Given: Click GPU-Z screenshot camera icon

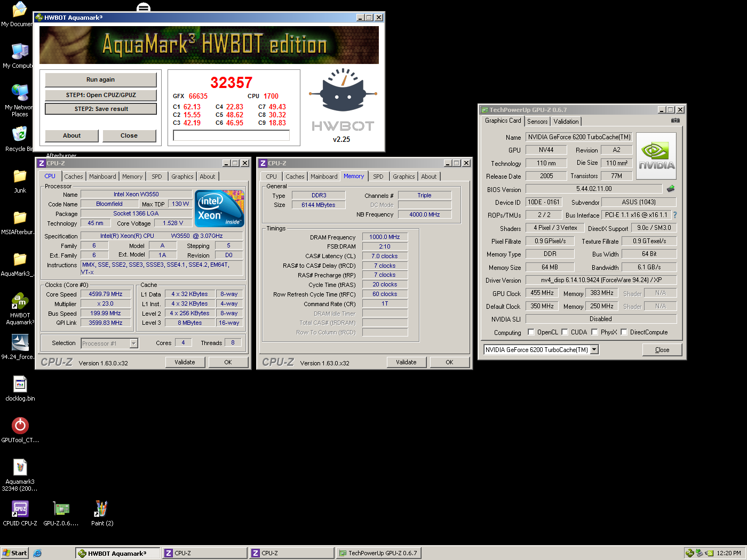Looking at the screenshot, I should click(675, 121).
